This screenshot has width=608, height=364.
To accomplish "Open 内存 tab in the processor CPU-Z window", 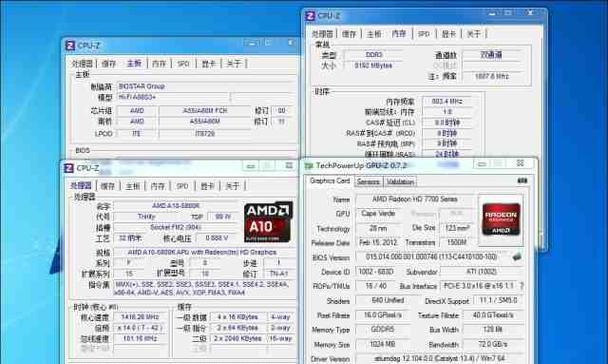I will click(157, 186).
